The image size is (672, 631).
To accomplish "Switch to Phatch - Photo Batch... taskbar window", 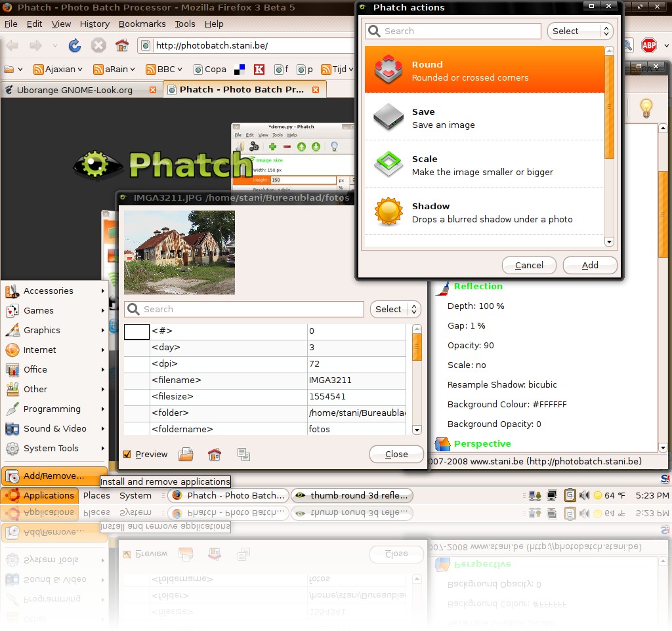I will [x=228, y=496].
